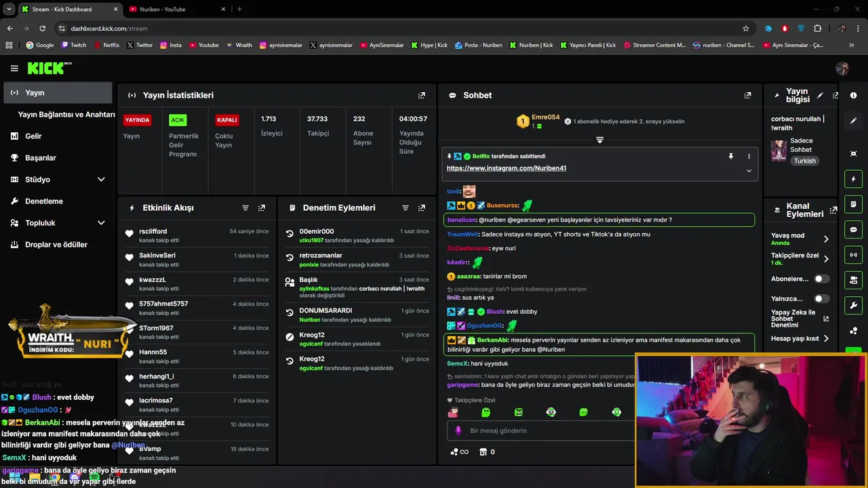
Task: Select Yayın in the left sidebar
Action: click(x=58, y=93)
